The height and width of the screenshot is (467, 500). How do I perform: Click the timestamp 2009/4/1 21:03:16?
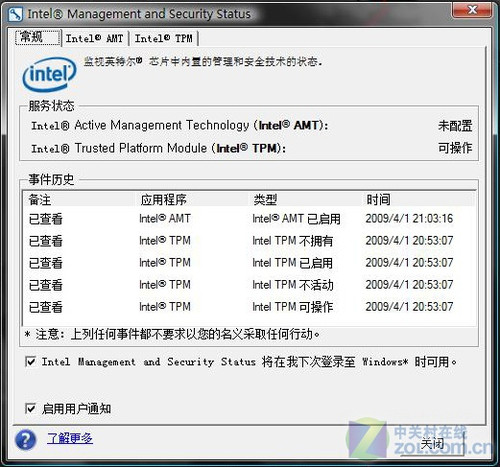(x=409, y=219)
